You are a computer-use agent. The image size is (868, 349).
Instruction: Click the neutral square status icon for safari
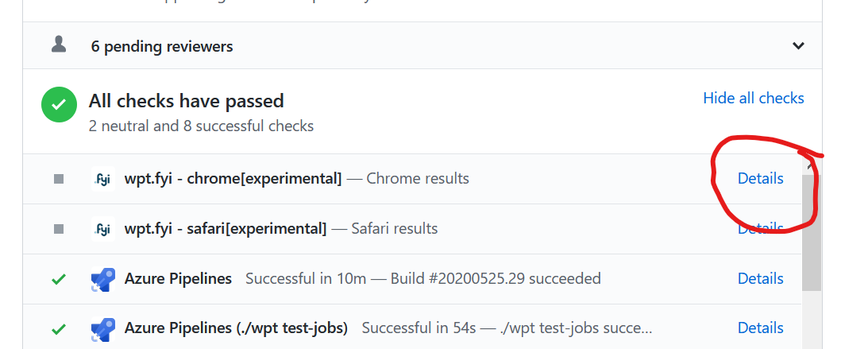click(x=59, y=229)
